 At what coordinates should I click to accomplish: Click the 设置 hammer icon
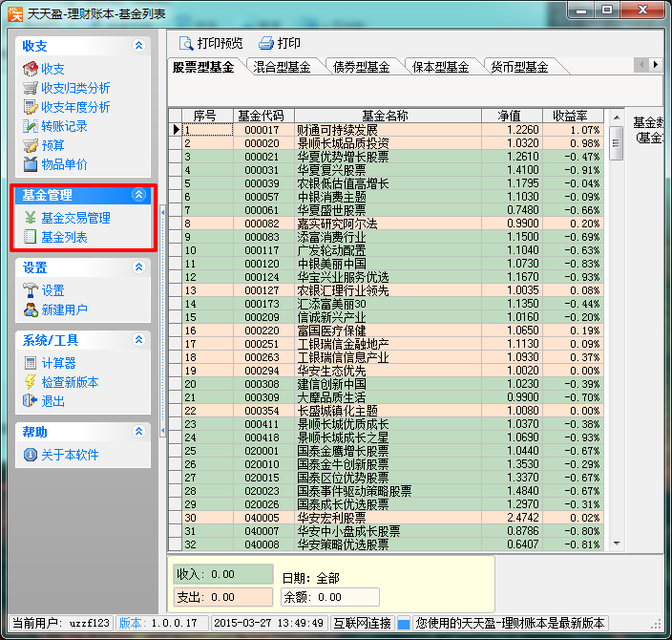(30, 290)
